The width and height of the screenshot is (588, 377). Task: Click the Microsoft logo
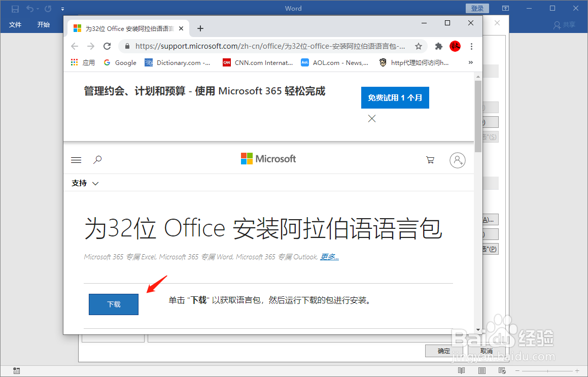pyautogui.click(x=268, y=159)
